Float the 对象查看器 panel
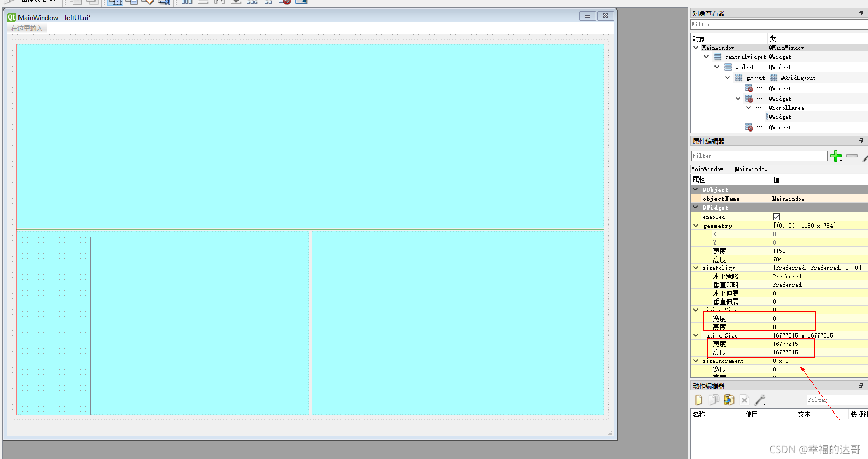The image size is (868, 459). [x=861, y=13]
